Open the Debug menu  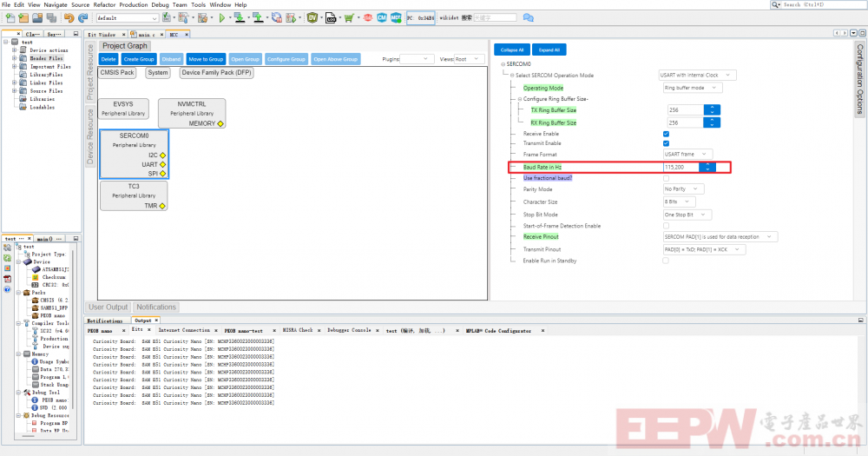click(160, 4)
